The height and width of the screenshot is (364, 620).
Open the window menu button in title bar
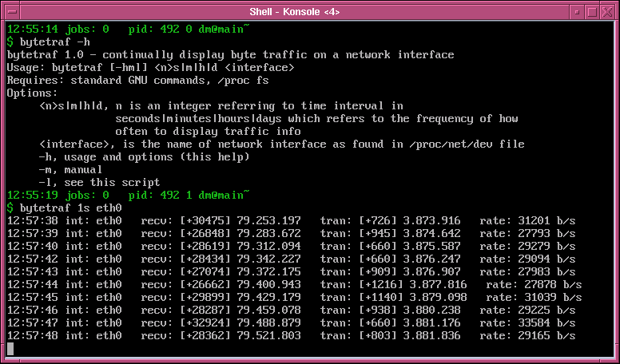click(12, 12)
